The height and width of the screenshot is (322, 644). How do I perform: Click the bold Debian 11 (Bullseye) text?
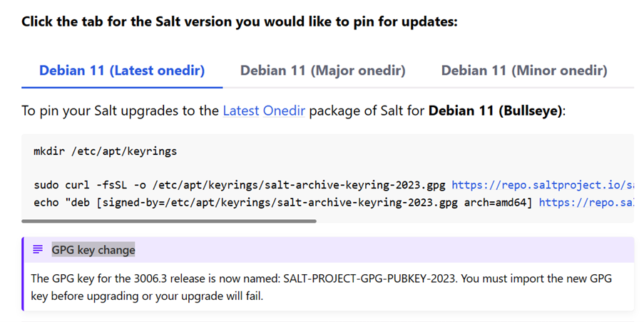495,111
